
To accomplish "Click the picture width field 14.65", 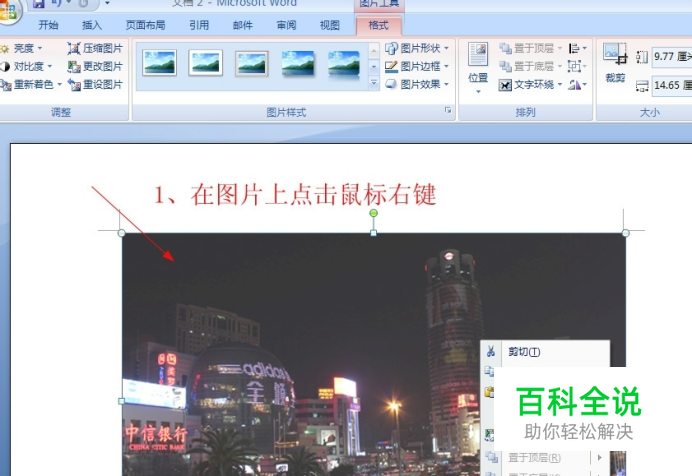I will coord(672,85).
